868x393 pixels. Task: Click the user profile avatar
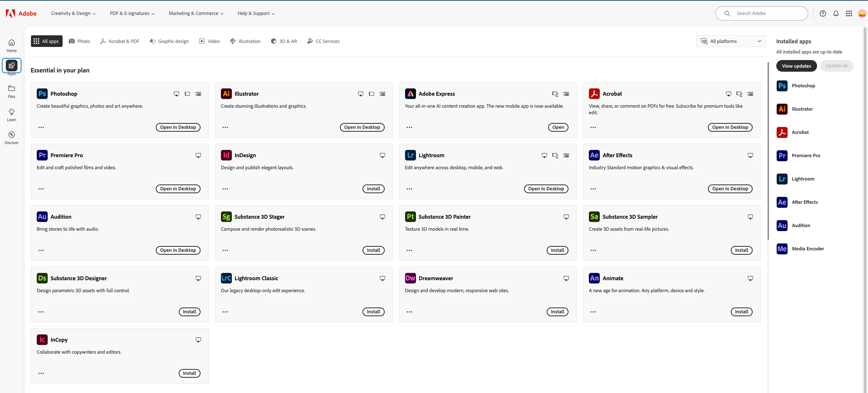861,13
